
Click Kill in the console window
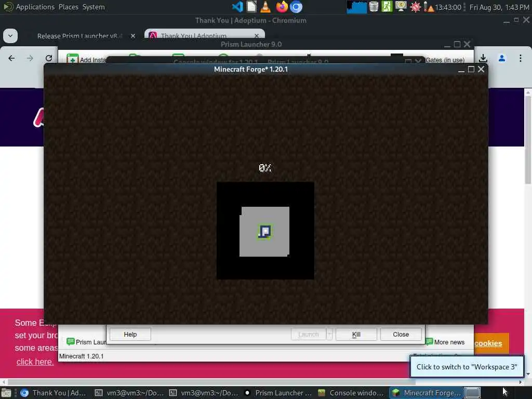point(356,334)
